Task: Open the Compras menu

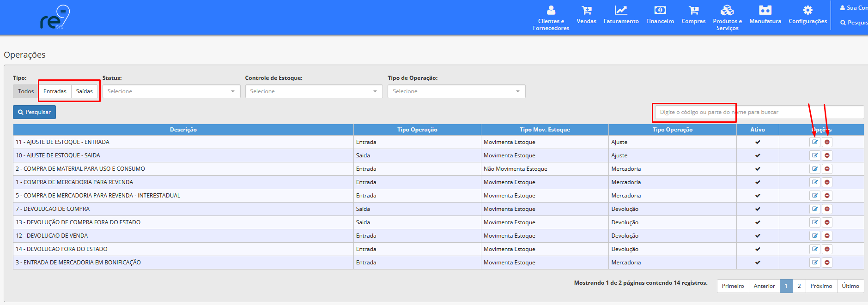Action: coord(693,15)
